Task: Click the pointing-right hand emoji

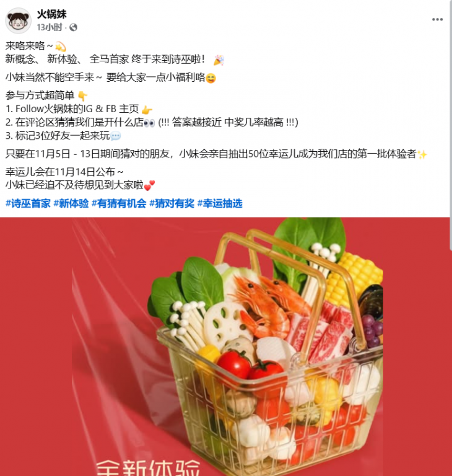Action: [x=147, y=110]
